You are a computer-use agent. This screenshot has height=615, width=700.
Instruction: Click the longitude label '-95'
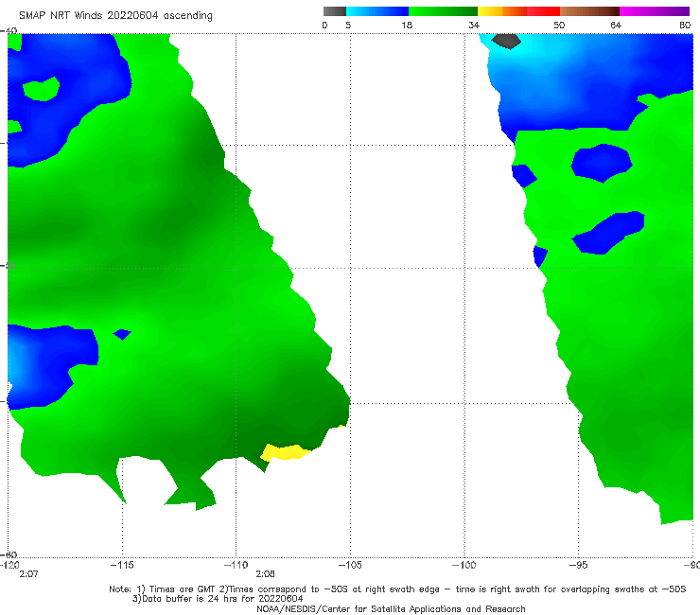tap(578, 565)
